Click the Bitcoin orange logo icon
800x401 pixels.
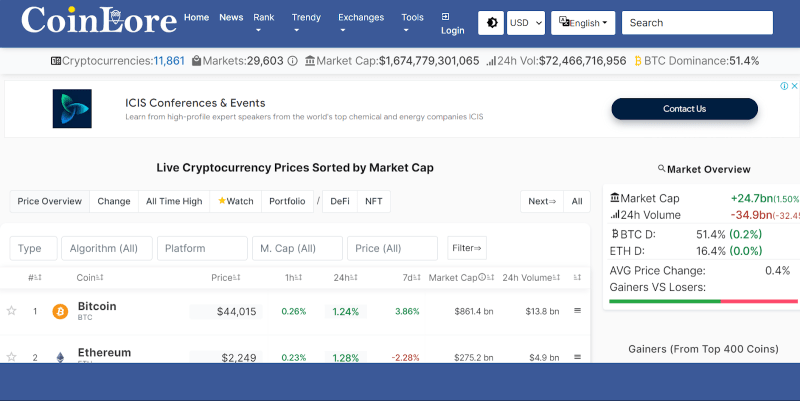pos(60,311)
